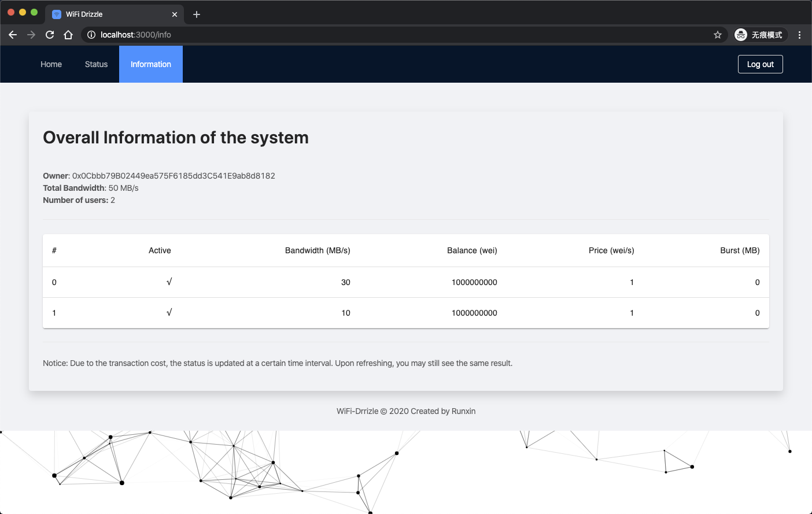This screenshot has height=514, width=812.
Task: Click the browser forward arrow icon
Action: (x=31, y=35)
